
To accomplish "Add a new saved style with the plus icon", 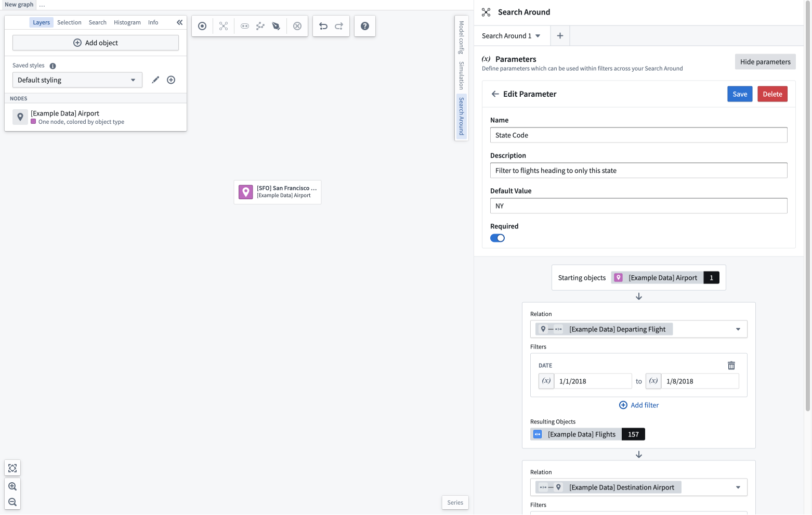I will (171, 80).
